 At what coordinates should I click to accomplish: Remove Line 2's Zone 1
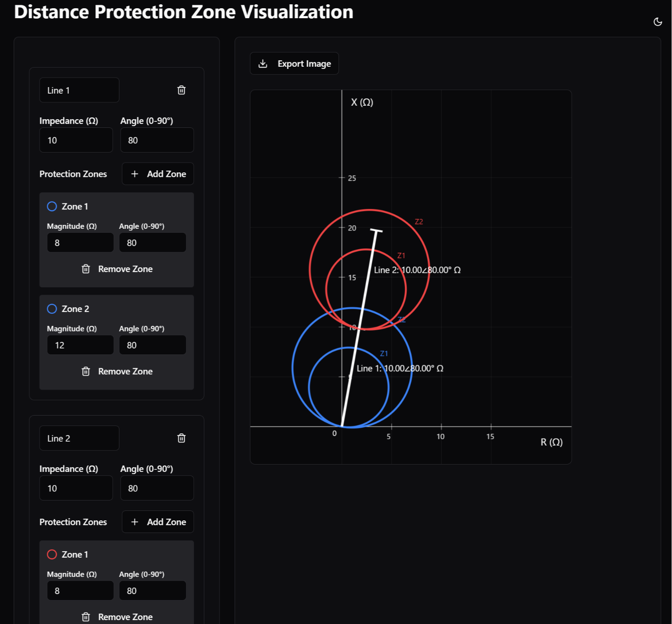117,617
